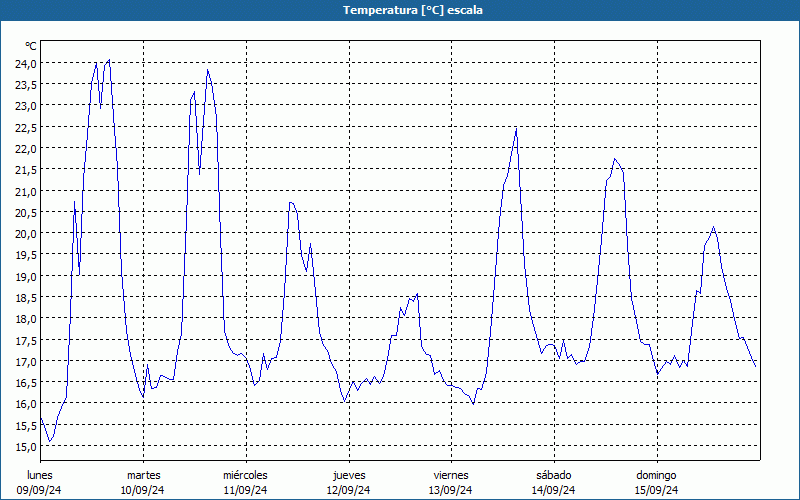Image resolution: width=800 pixels, height=500 pixels.
Task: Click the 12/09/24 date label
Action: tap(348, 490)
